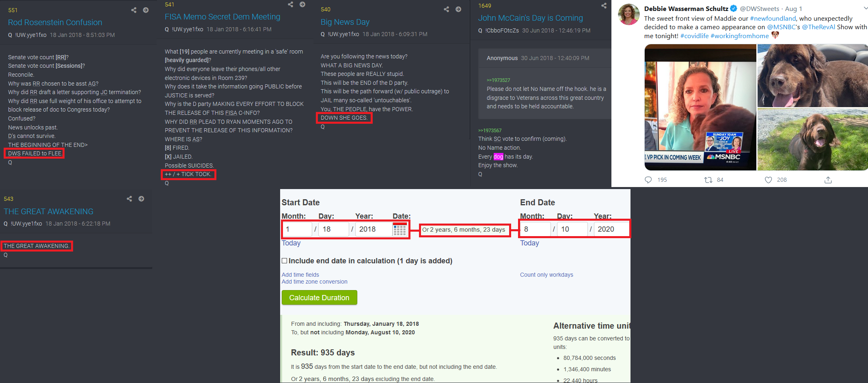Screen dimensions: 868x383
Task: Focus the start date Year field
Action: click(x=374, y=229)
